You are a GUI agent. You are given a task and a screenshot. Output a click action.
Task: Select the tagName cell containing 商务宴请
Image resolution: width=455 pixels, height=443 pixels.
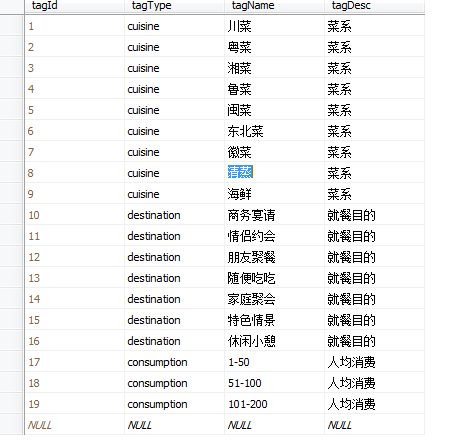pos(274,215)
